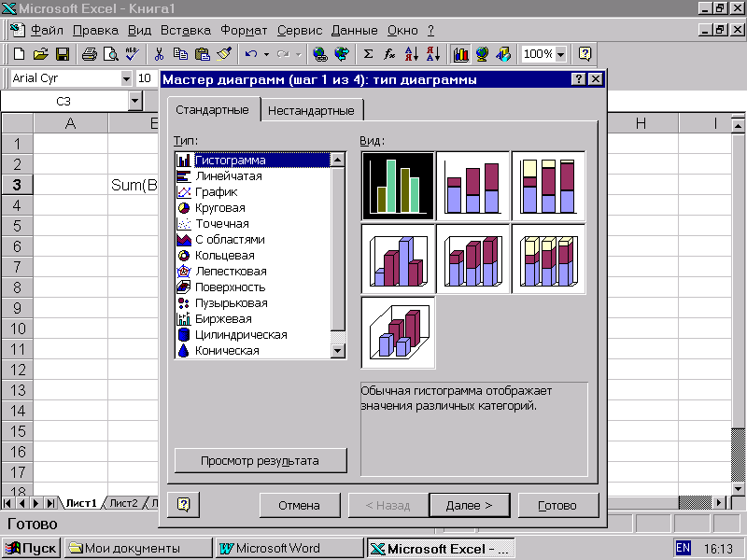Run the Spelling check icon

132,54
